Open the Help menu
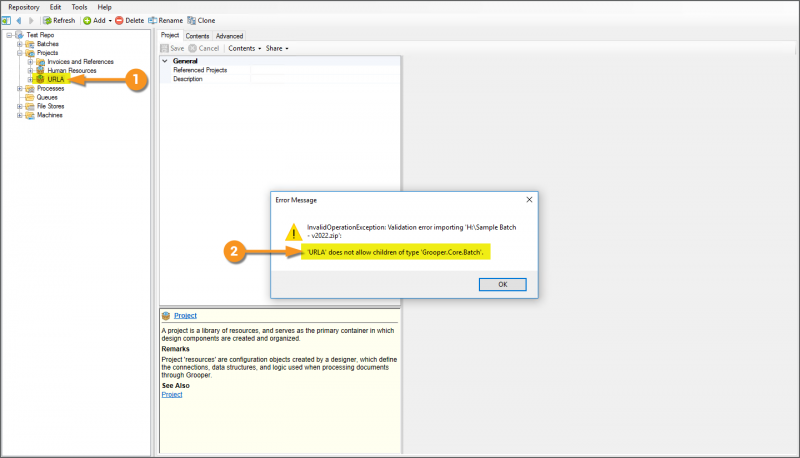Screen dimensions: 800x458 tap(105, 7)
